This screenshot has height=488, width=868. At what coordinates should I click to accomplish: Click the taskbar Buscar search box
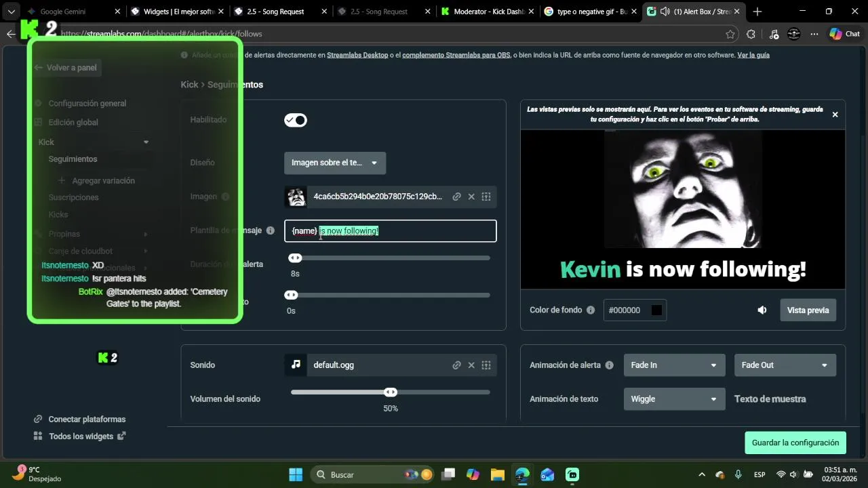(373, 474)
